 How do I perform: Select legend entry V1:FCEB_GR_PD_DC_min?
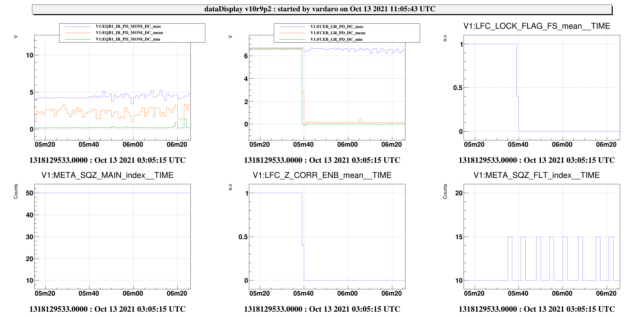point(336,40)
